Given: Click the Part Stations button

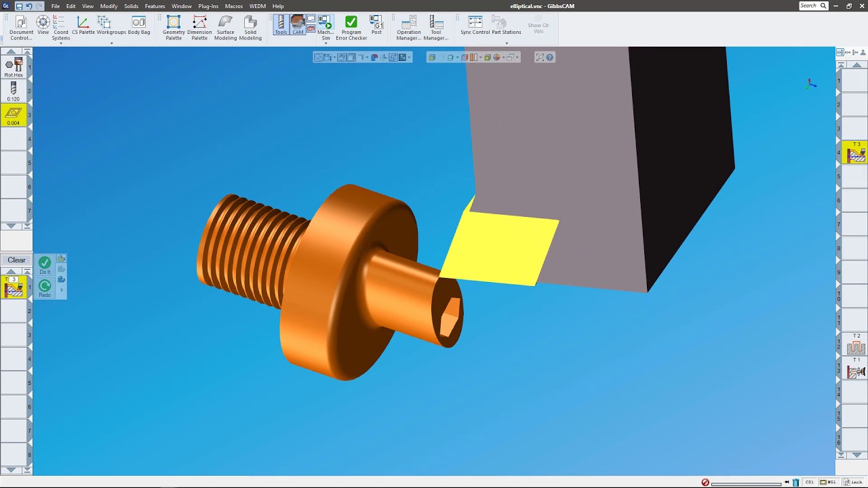Looking at the screenshot, I should (x=507, y=26).
